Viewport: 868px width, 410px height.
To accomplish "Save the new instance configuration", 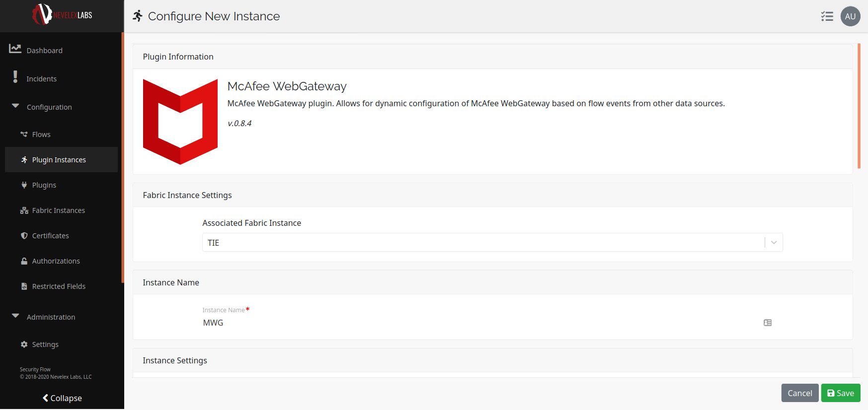I will point(840,393).
